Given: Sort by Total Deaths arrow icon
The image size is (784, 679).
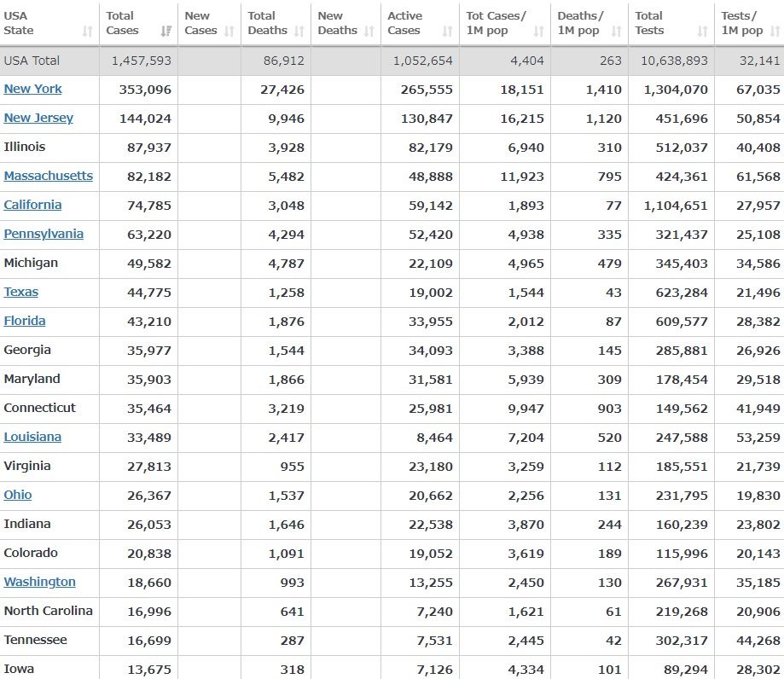Looking at the screenshot, I should [x=299, y=32].
